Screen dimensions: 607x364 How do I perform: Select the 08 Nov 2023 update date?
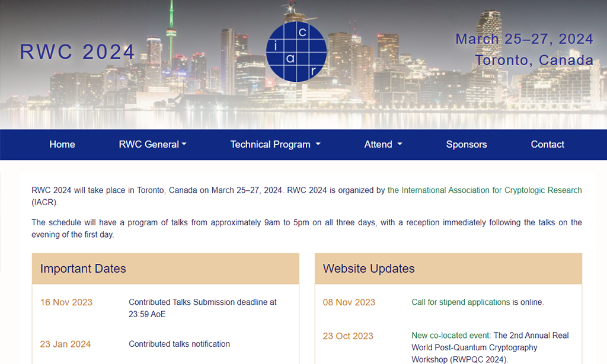click(x=349, y=302)
